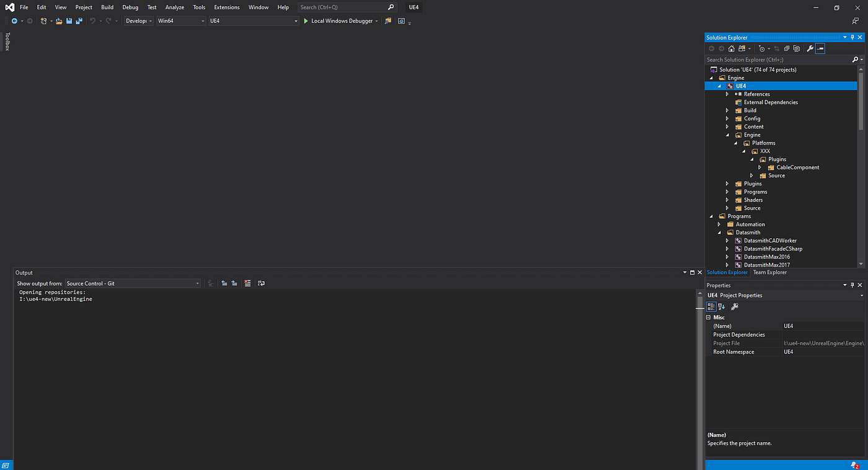The height and width of the screenshot is (470, 868).
Task: Open the Extensions menu
Action: coord(227,7)
